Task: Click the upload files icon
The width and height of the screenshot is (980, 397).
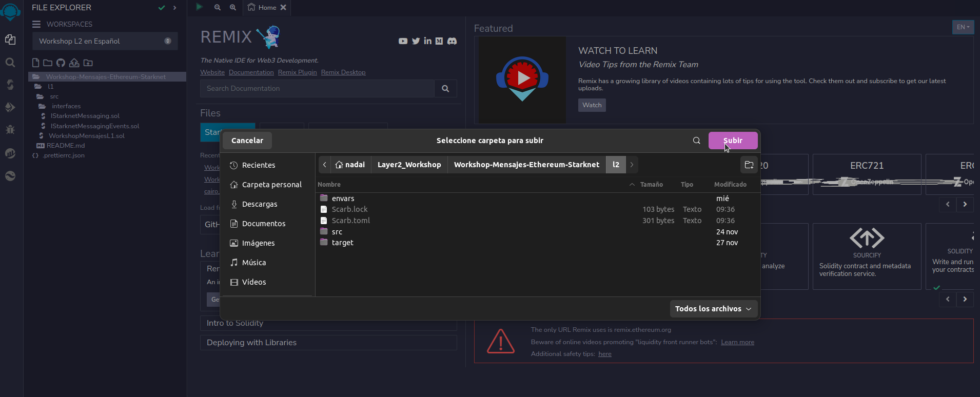Action: tap(74, 63)
